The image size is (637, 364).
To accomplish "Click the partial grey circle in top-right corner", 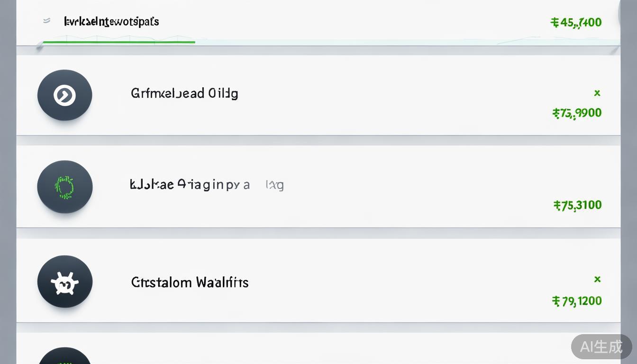I will pos(628,14).
